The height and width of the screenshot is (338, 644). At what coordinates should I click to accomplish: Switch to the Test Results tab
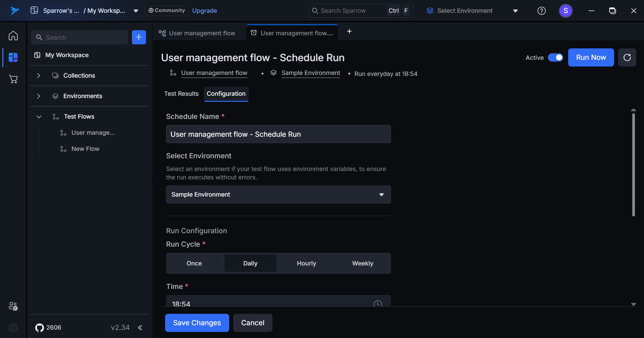coord(181,94)
